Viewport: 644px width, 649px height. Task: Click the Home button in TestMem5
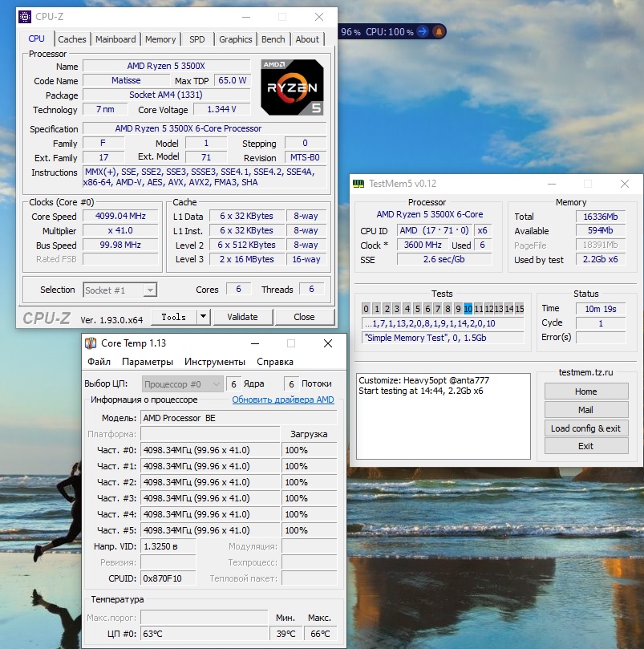click(x=586, y=391)
